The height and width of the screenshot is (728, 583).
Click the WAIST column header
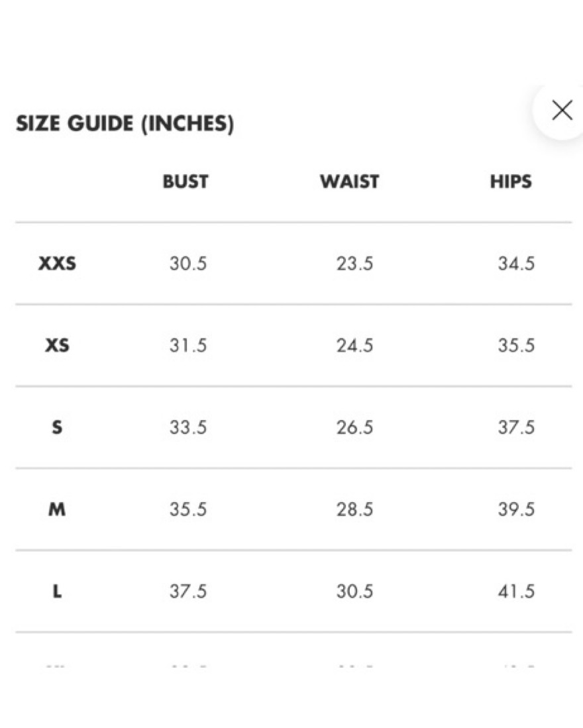click(x=350, y=182)
